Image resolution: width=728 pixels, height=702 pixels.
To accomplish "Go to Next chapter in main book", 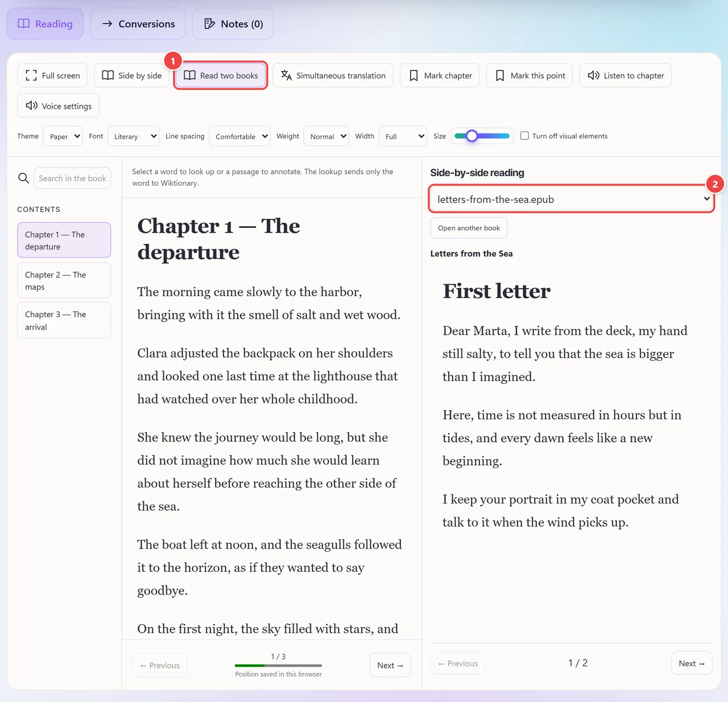I will pos(390,665).
